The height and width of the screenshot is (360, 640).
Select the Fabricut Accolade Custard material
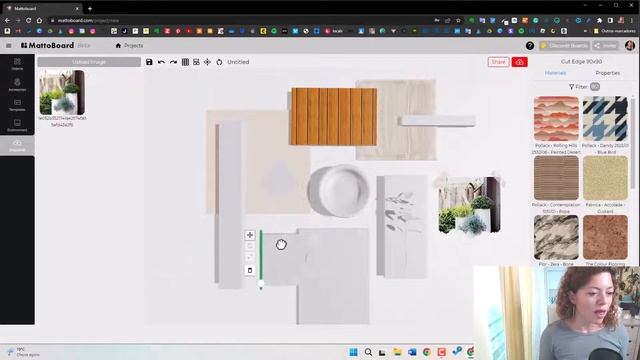point(605,178)
